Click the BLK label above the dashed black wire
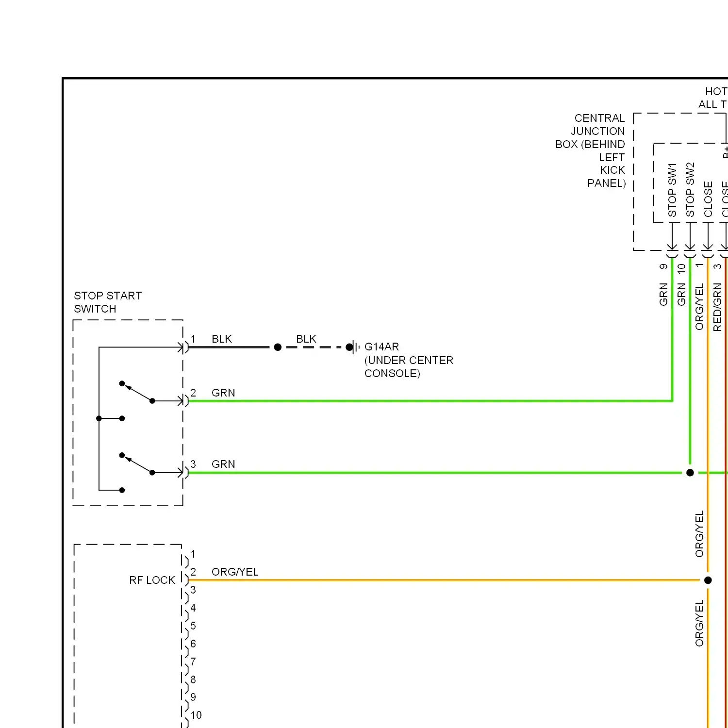The image size is (728, 728). (x=306, y=339)
